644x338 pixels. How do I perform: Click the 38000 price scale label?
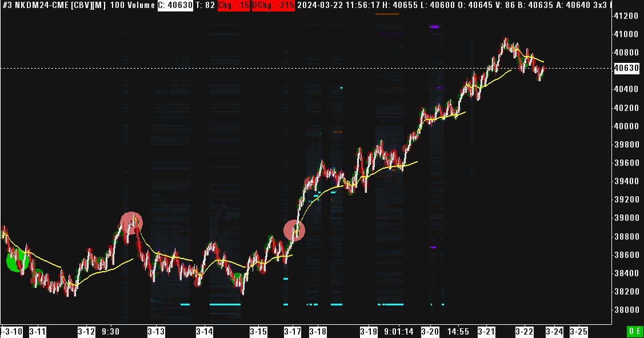(626, 311)
